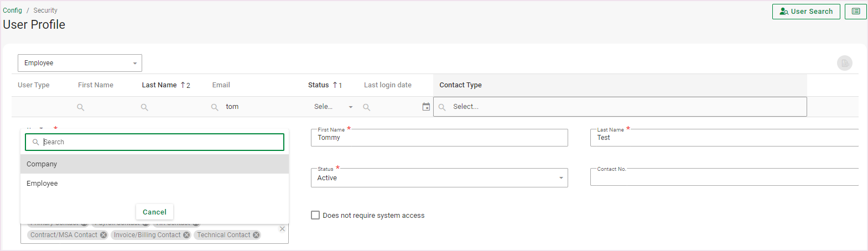
Task: Open the Last login date calendar picker
Action: [426, 107]
